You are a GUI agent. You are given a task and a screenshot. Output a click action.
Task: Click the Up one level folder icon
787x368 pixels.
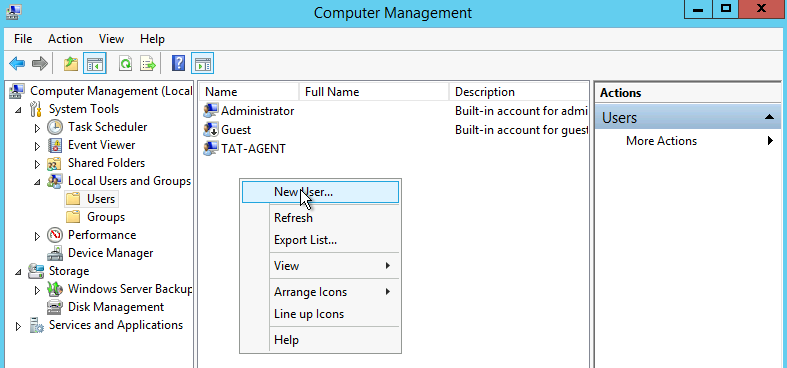[x=71, y=64]
